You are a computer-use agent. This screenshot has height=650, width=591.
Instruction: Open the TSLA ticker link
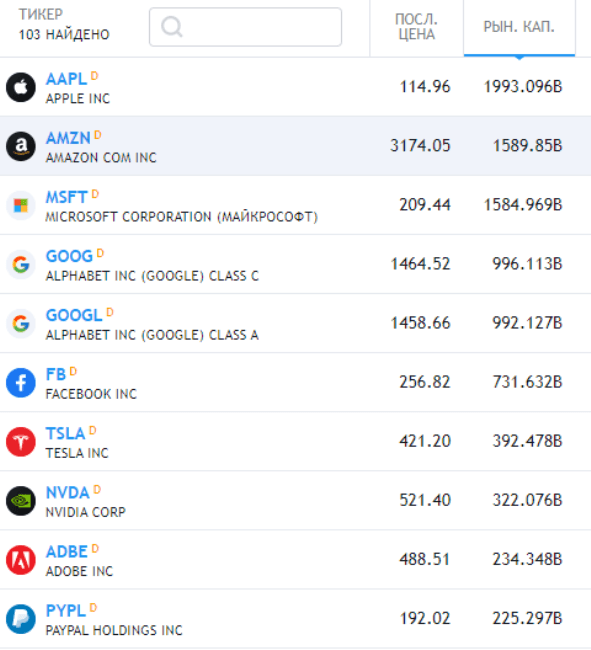coord(65,434)
